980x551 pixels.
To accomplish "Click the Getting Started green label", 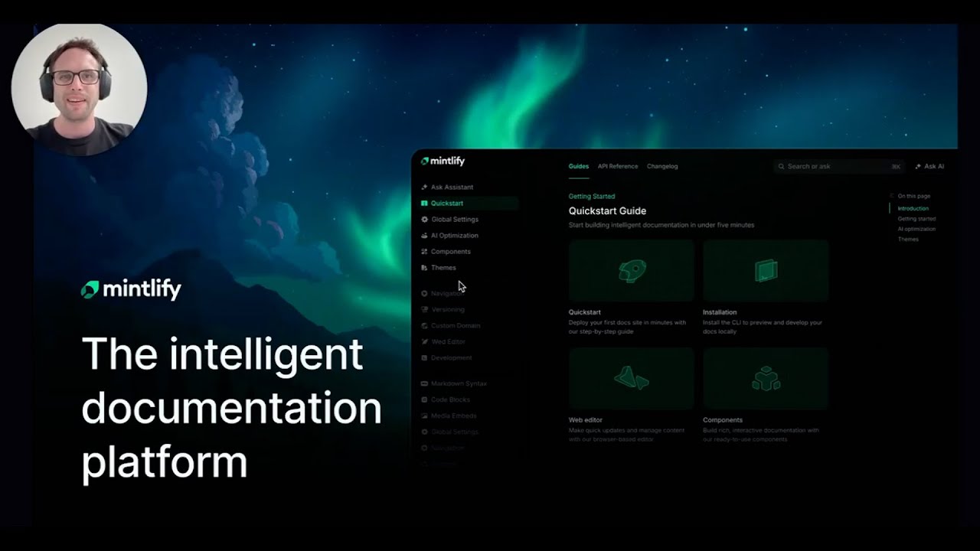I will pyautogui.click(x=592, y=197).
